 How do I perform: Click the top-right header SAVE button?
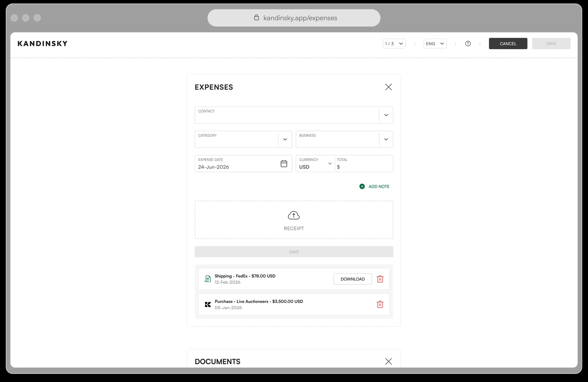551,44
